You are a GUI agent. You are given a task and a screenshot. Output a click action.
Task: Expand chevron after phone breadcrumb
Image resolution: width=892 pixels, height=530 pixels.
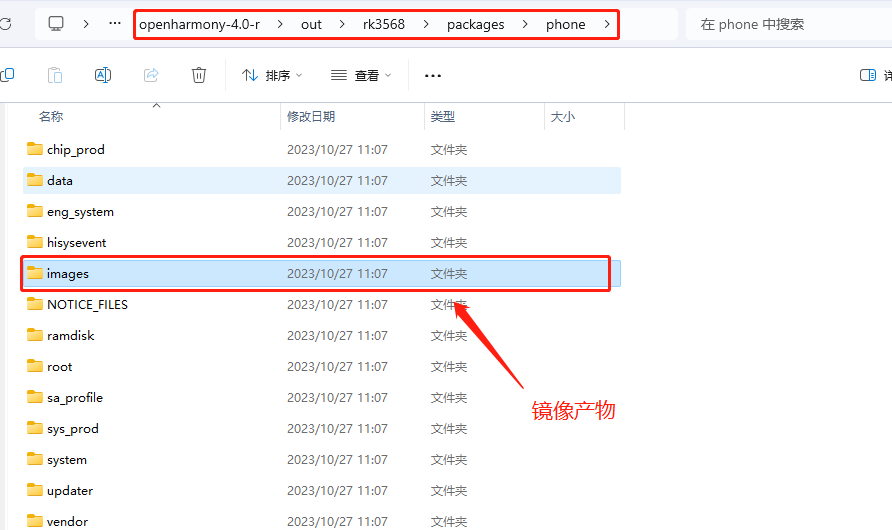click(x=607, y=24)
